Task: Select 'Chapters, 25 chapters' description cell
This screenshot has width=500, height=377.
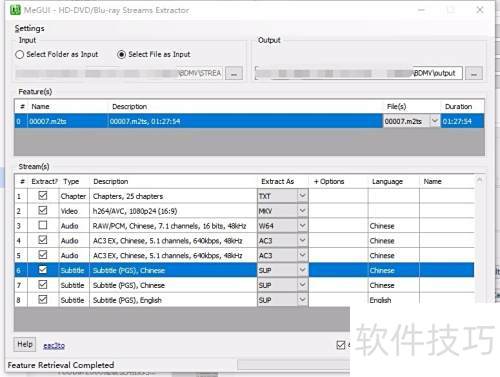Action: click(173, 196)
